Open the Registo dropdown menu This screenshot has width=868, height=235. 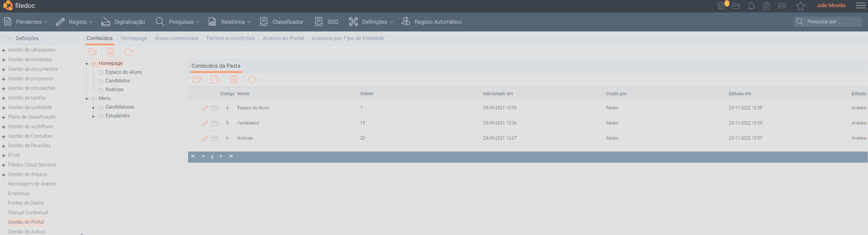pos(75,22)
